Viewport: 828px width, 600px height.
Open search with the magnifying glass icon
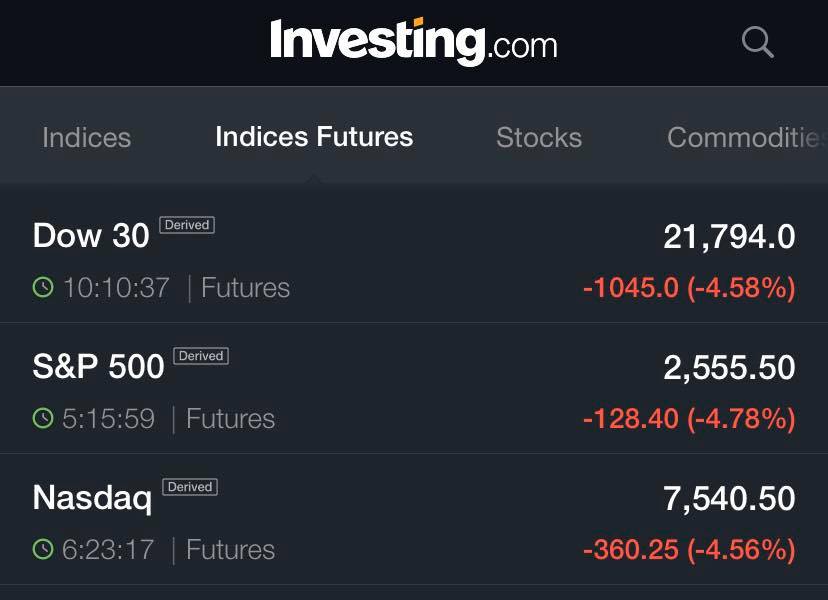coord(758,42)
